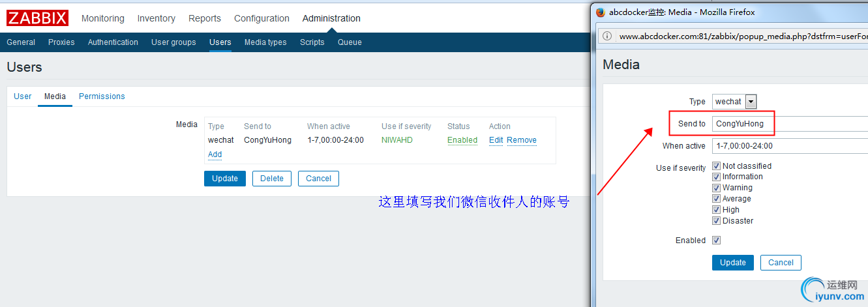This screenshot has height=307, width=868.
Task: Open the Administration menu
Action: tap(331, 18)
